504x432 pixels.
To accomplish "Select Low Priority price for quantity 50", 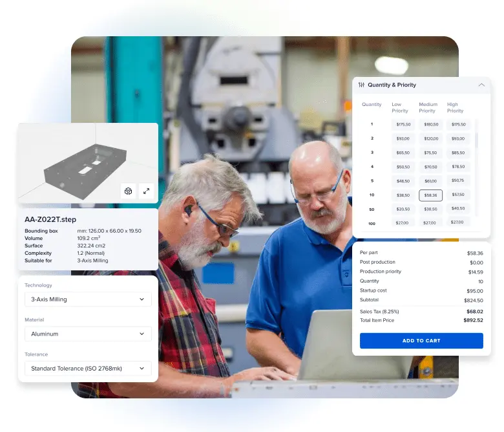I will [403, 209].
